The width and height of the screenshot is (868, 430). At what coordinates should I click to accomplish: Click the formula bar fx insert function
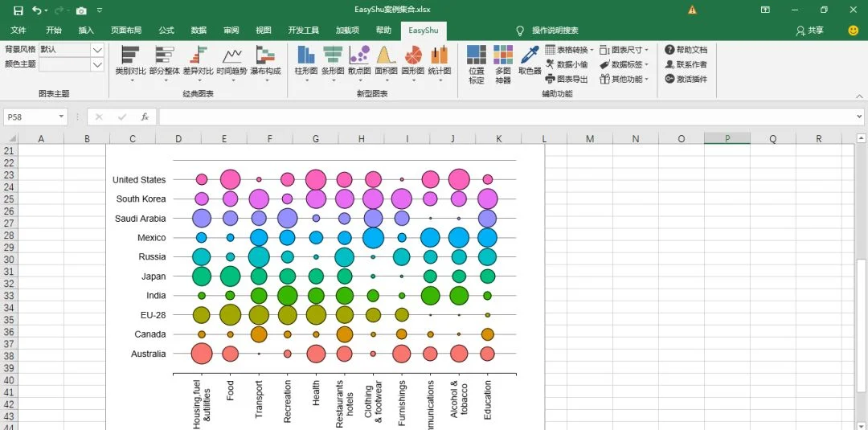[x=145, y=117]
